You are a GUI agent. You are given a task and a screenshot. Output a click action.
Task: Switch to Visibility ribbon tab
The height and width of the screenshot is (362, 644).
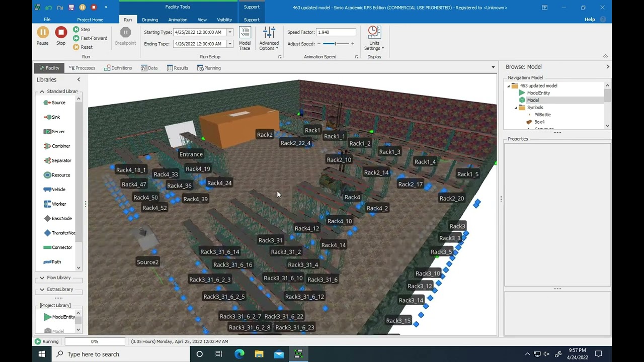[224, 20]
